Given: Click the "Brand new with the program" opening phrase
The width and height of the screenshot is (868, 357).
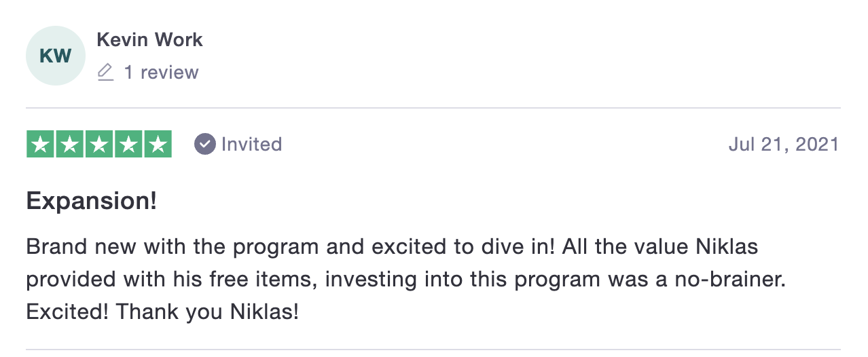Looking at the screenshot, I should pyautogui.click(x=173, y=246).
